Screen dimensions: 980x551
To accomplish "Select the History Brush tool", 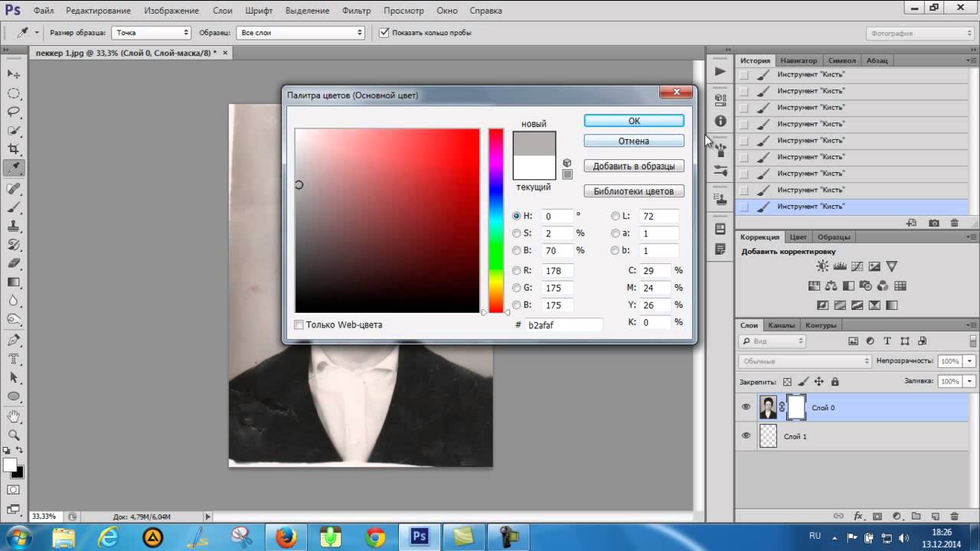I will [x=14, y=245].
